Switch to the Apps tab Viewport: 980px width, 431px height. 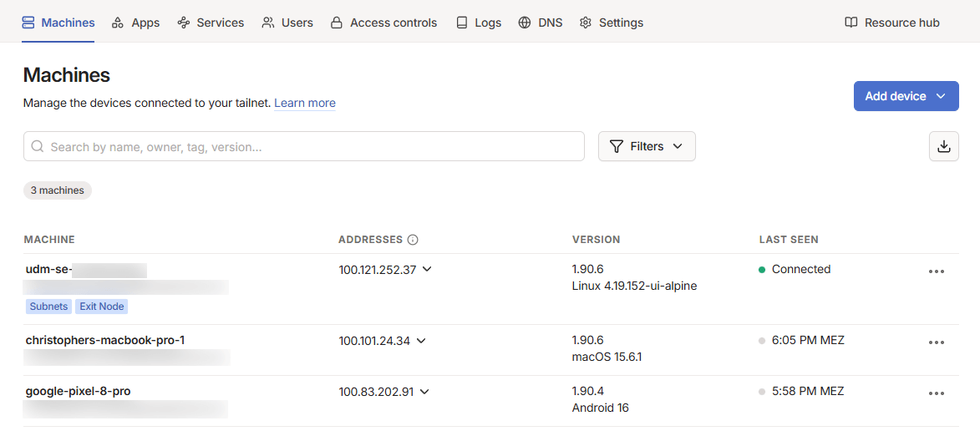(135, 23)
